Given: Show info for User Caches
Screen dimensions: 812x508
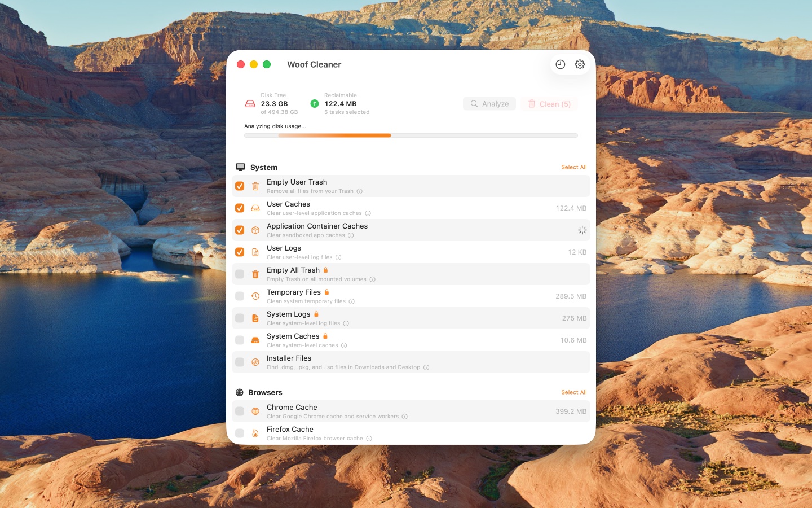Looking at the screenshot, I should (x=368, y=213).
